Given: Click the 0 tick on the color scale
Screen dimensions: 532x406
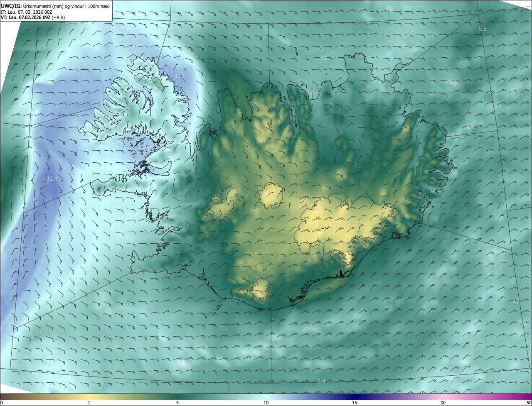Looking at the screenshot, I should pyautogui.click(x=1, y=403).
